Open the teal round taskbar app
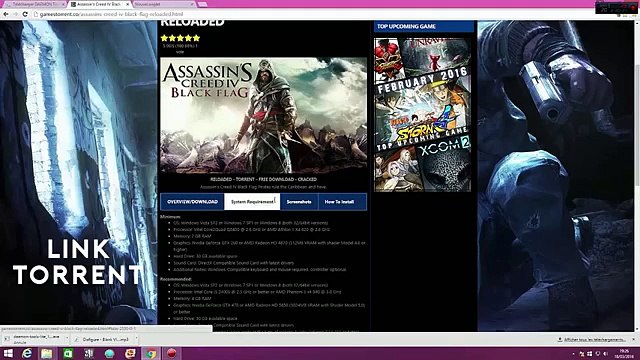 [109, 353]
